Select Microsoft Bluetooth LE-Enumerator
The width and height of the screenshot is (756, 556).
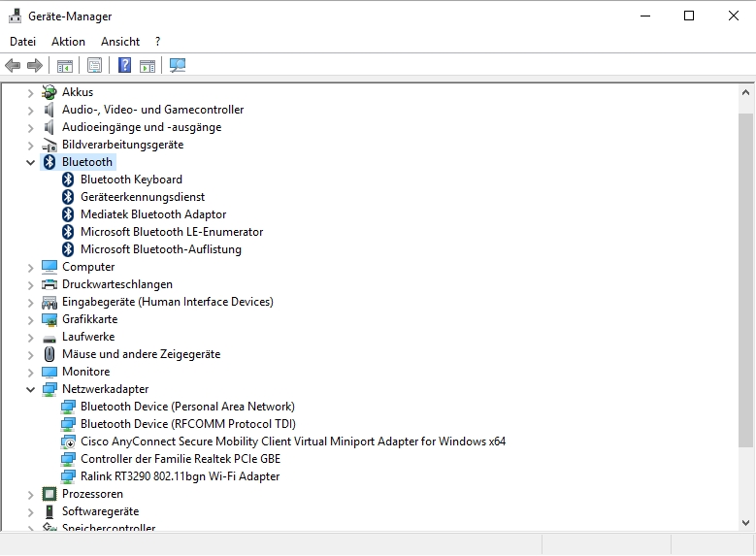(172, 232)
